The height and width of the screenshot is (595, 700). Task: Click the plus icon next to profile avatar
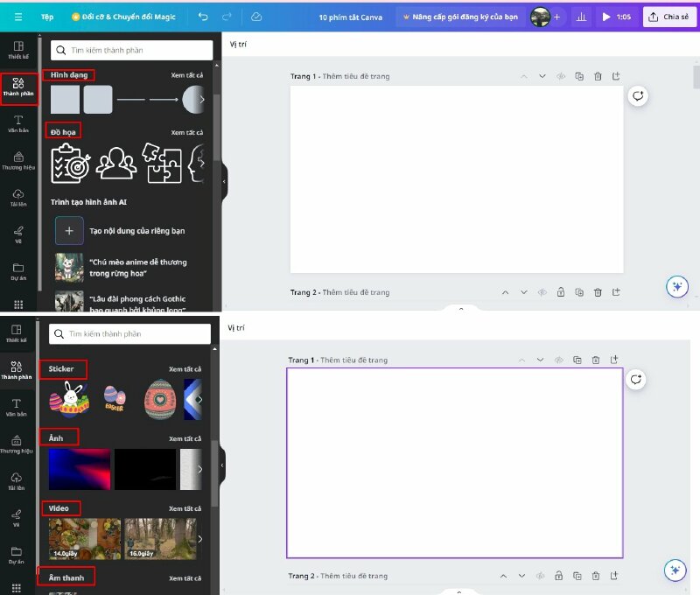(x=556, y=17)
